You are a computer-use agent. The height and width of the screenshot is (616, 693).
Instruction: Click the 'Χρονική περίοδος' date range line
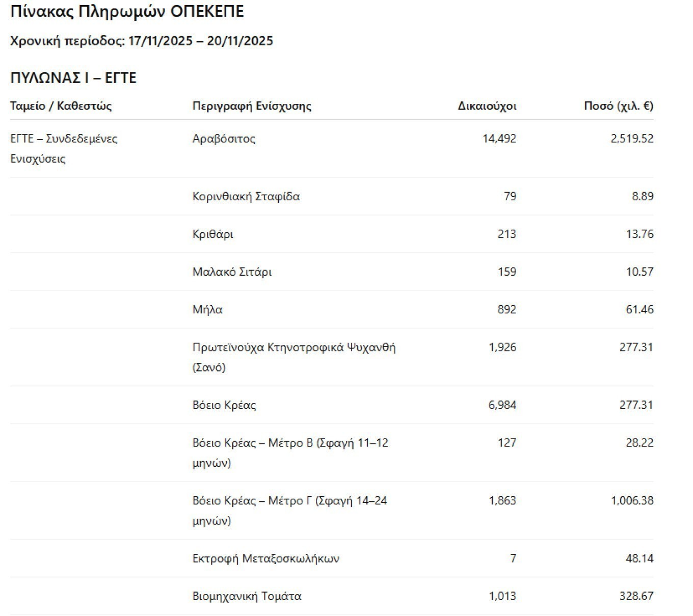point(141,41)
